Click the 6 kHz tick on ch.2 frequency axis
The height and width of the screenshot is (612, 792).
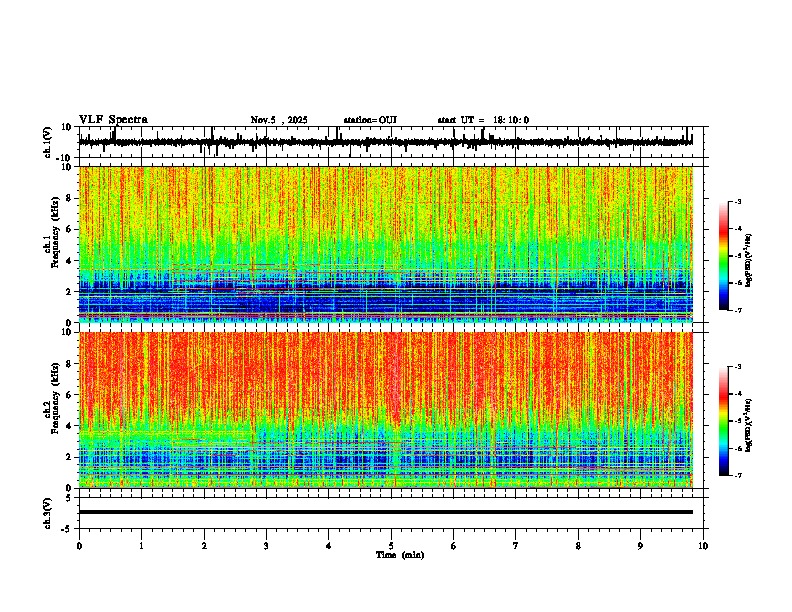(70, 394)
